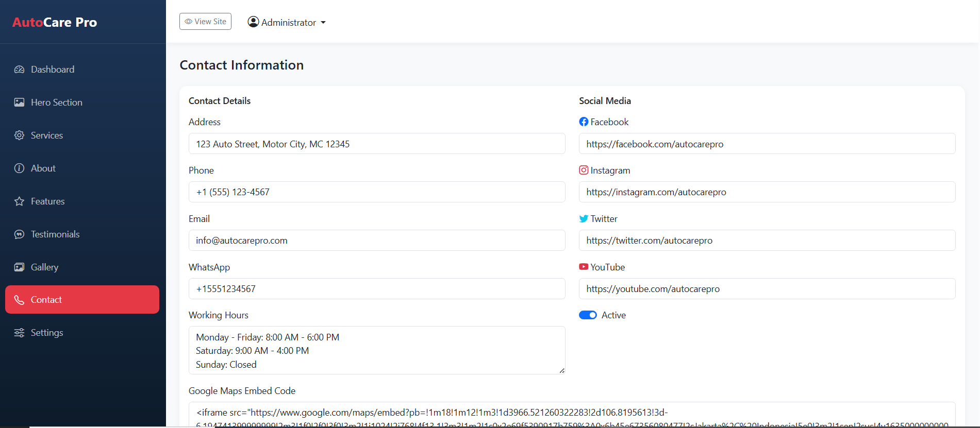Click the About info circle icon

[19, 168]
